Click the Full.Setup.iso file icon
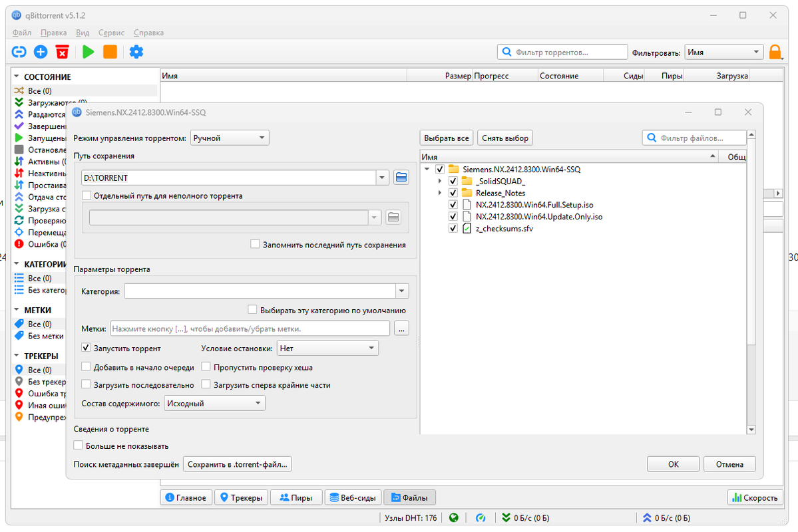The image size is (798, 532). click(x=467, y=204)
